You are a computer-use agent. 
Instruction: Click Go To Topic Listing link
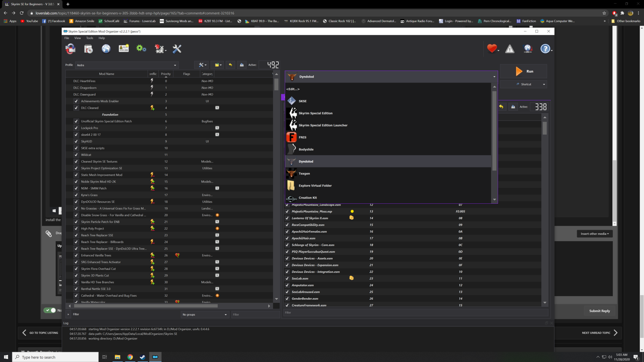(40, 333)
